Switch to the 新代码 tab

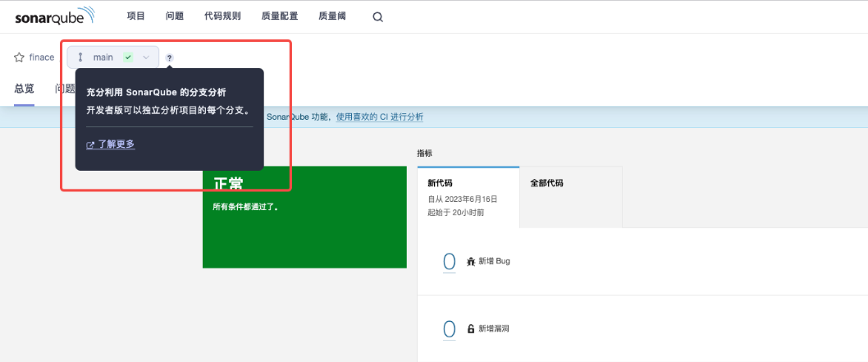(x=468, y=197)
